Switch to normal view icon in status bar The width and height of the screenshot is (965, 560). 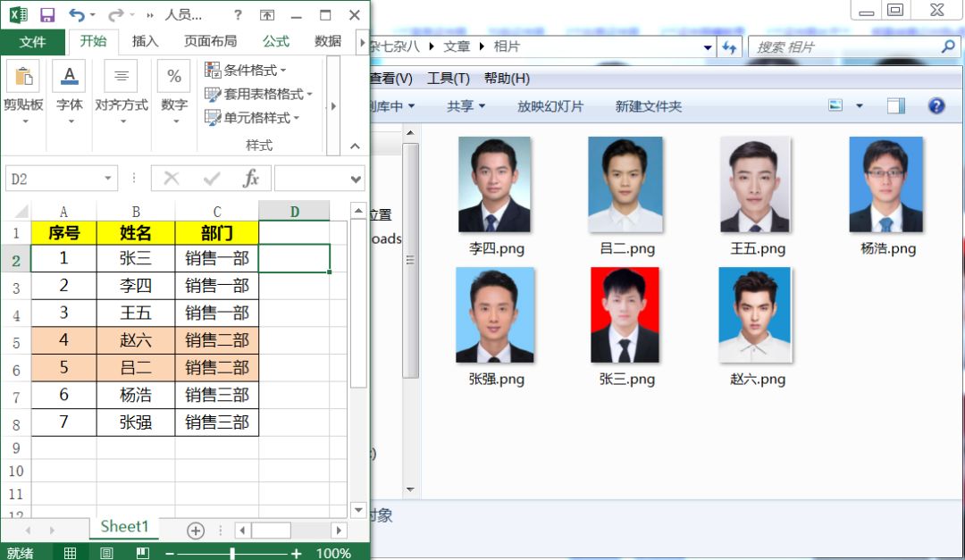point(71,553)
